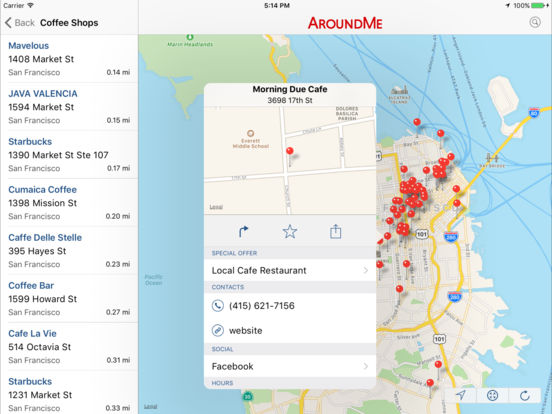The width and height of the screenshot is (552, 414).
Task: Expand the Facebook social row
Action: tap(290, 366)
